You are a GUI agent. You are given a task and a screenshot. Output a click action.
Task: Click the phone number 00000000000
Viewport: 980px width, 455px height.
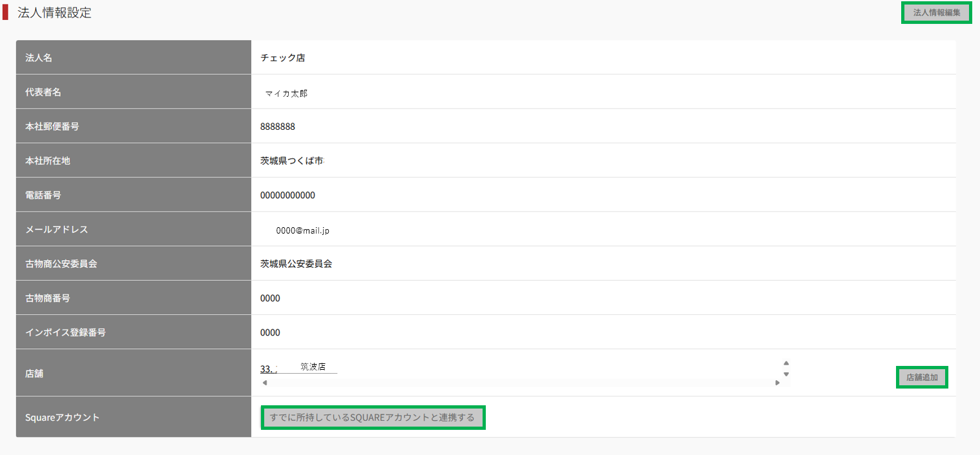pyautogui.click(x=287, y=195)
